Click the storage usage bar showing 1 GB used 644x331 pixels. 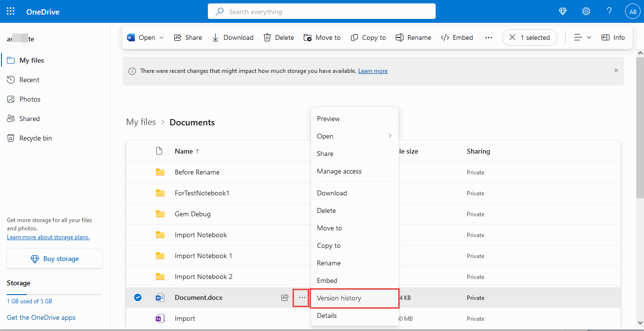[54, 294]
